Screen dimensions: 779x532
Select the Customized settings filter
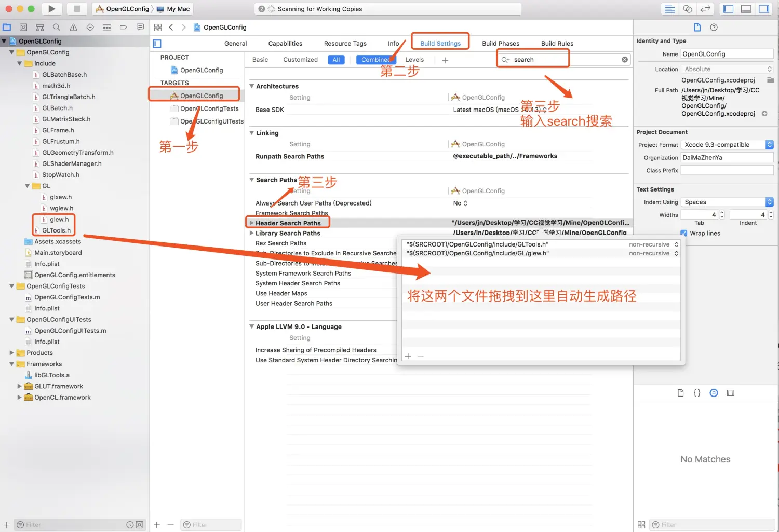(301, 60)
